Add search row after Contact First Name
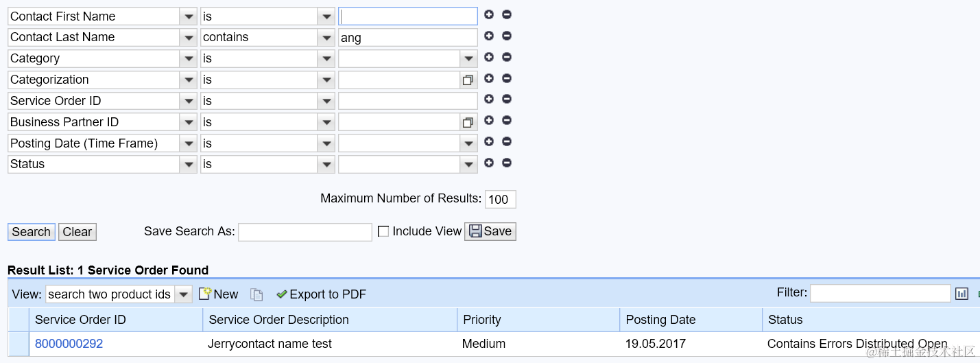This screenshot has height=363, width=980. [489, 14]
